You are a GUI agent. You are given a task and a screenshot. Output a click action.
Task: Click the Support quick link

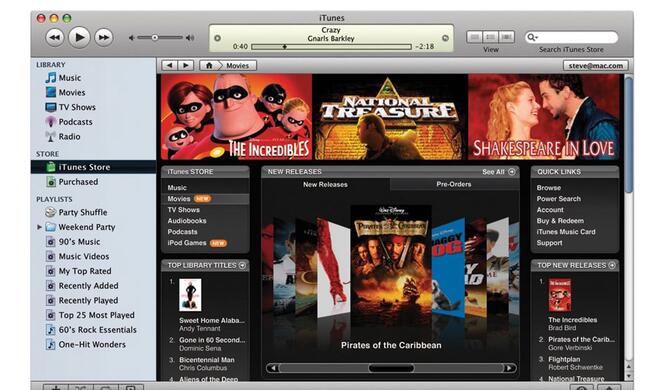click(x=549, y=243)
